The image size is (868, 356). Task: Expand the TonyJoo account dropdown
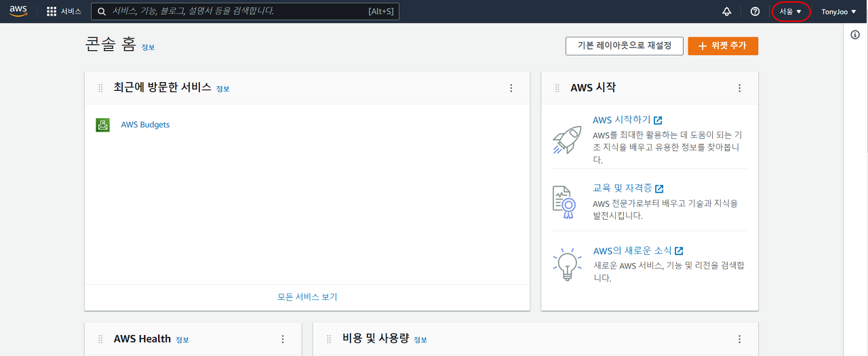point(839,12)
